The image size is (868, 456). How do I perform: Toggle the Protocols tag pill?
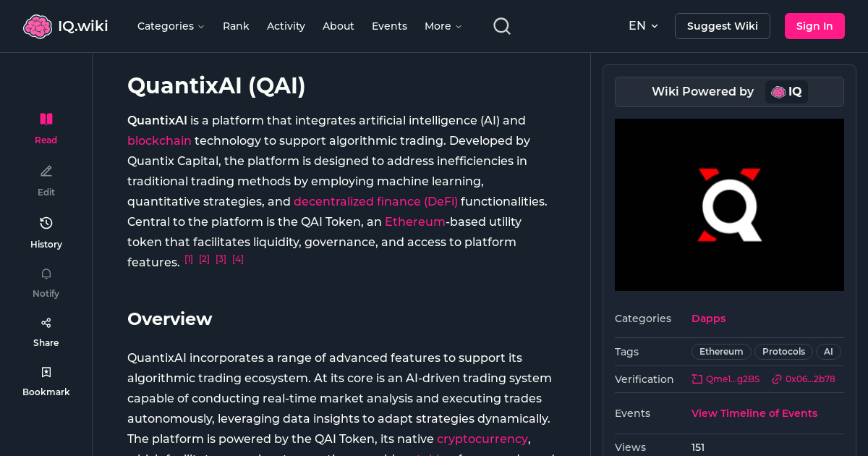783,352
